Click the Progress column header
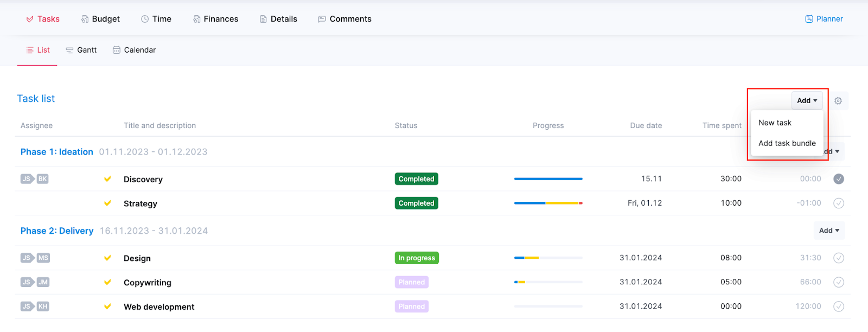This screenshot has width=868, height=332. (548, 126)
